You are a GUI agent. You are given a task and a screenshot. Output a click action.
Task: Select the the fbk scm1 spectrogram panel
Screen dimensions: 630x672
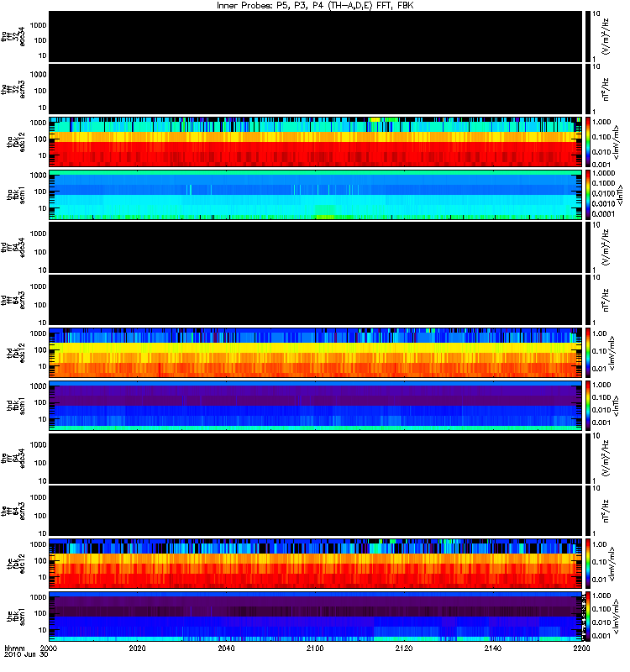[316, 617]
